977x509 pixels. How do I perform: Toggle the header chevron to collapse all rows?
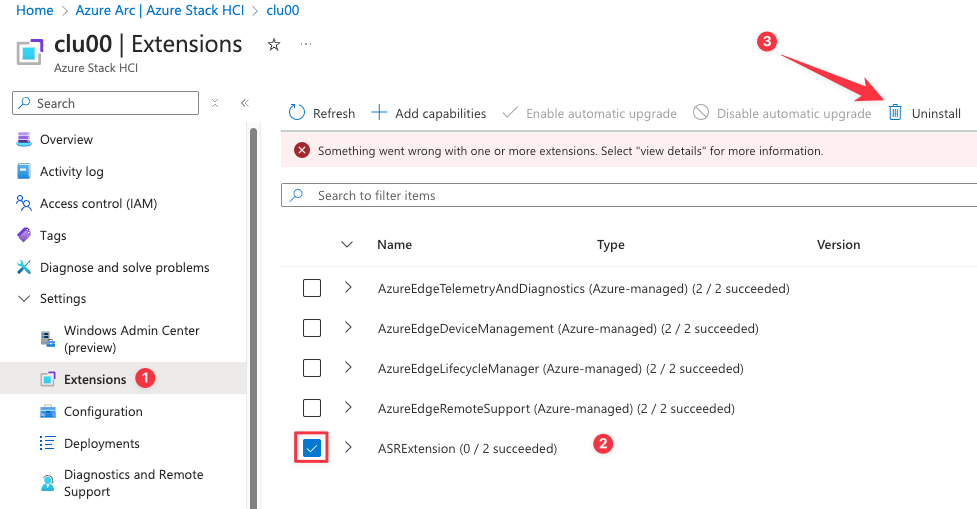click(x=347, y=244)
